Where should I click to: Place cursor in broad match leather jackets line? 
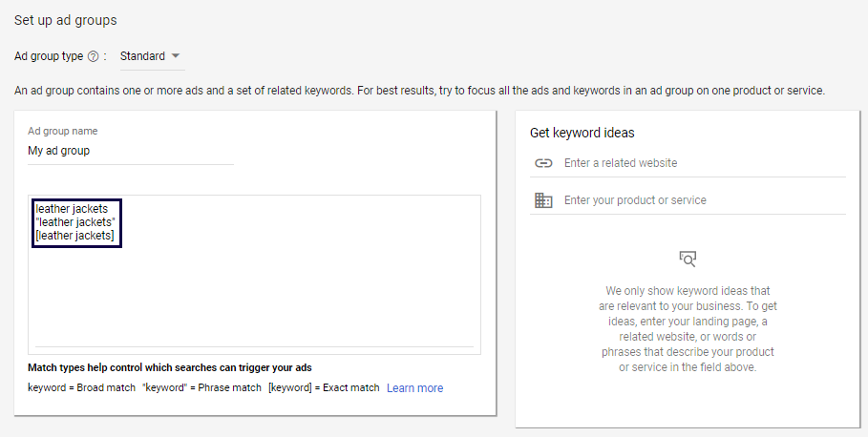click(74, 208)
